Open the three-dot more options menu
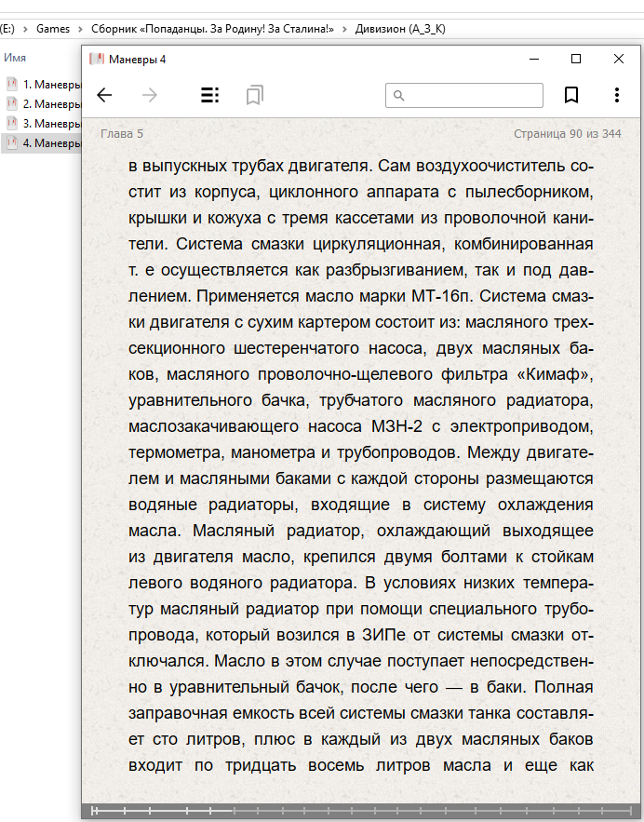Screen dimensions: 644x822 click(x=617, y=95)
